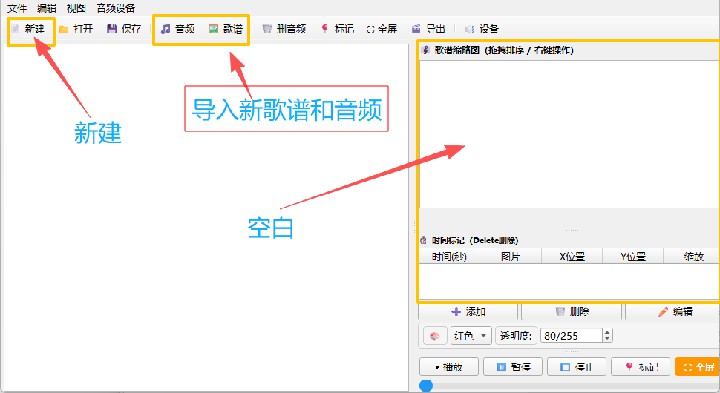Start playback with the 播放 button
The height and width of the screenshot is (393, 720).
pos(449,367)
